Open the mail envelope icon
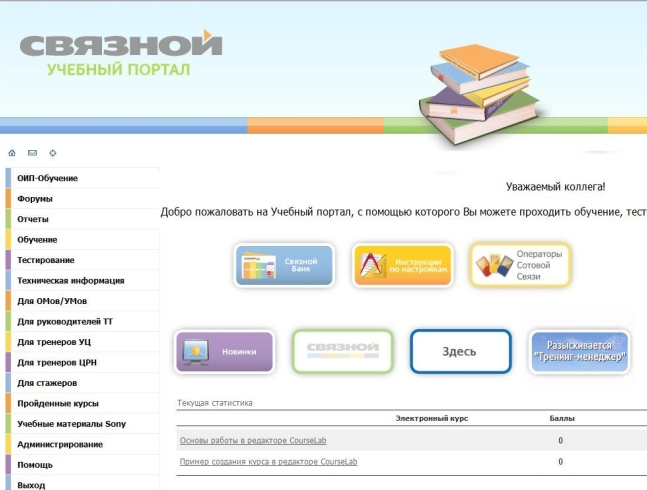 coord(32,153)
